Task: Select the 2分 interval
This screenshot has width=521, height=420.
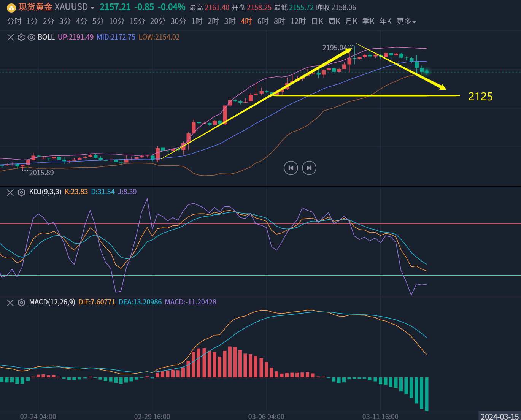Action: [x=48, y=21]
